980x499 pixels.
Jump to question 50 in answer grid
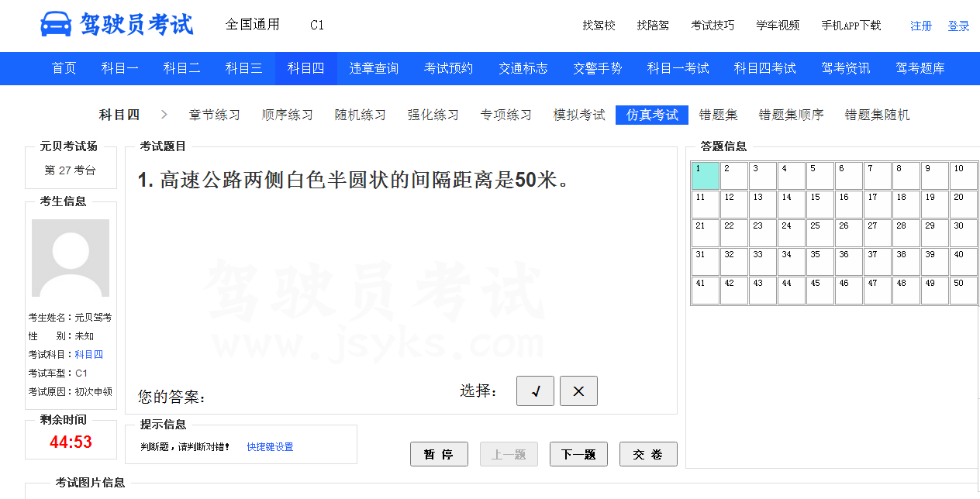click(964, 291)
